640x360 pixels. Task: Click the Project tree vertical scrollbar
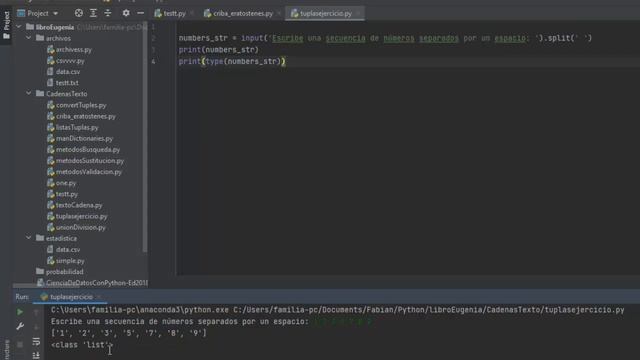[x=145, y=137]
